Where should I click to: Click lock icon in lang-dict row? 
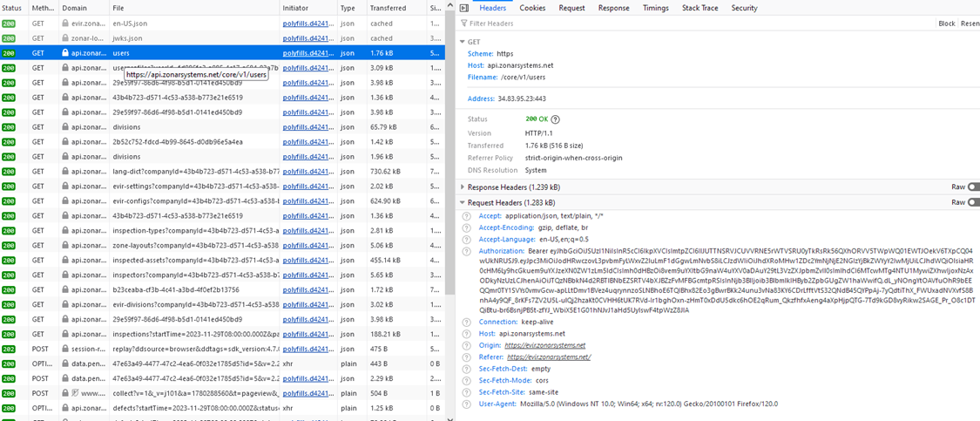[x=65, y=172]
